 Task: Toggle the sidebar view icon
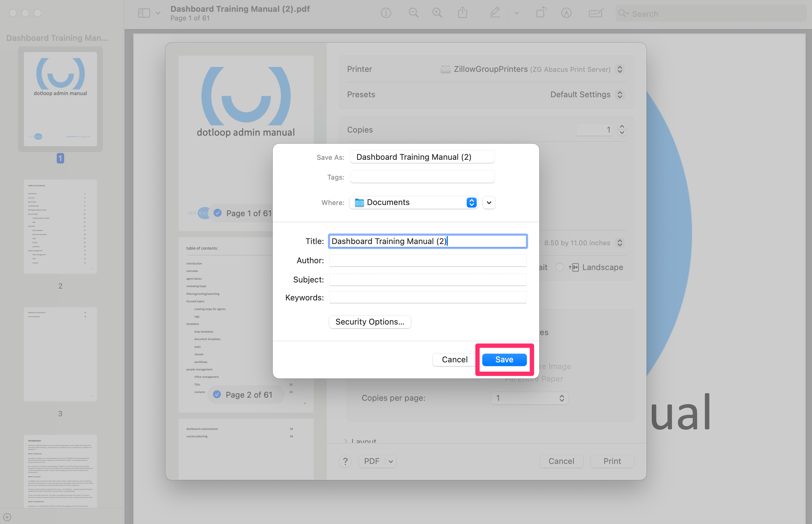[144, 13]
